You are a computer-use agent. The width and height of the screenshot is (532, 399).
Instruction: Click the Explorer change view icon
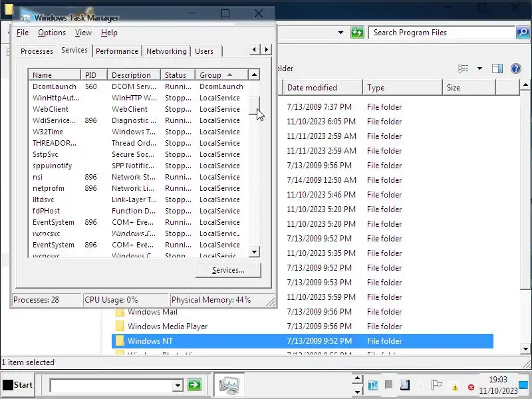point(463,68)
